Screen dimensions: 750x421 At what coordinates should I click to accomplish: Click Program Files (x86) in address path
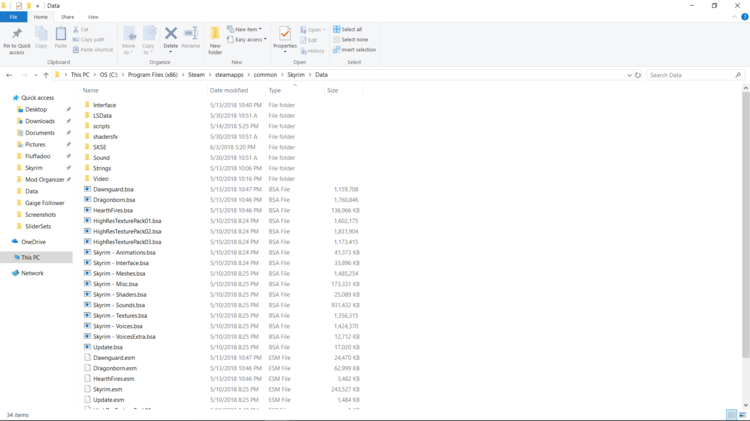click(153, 75)
